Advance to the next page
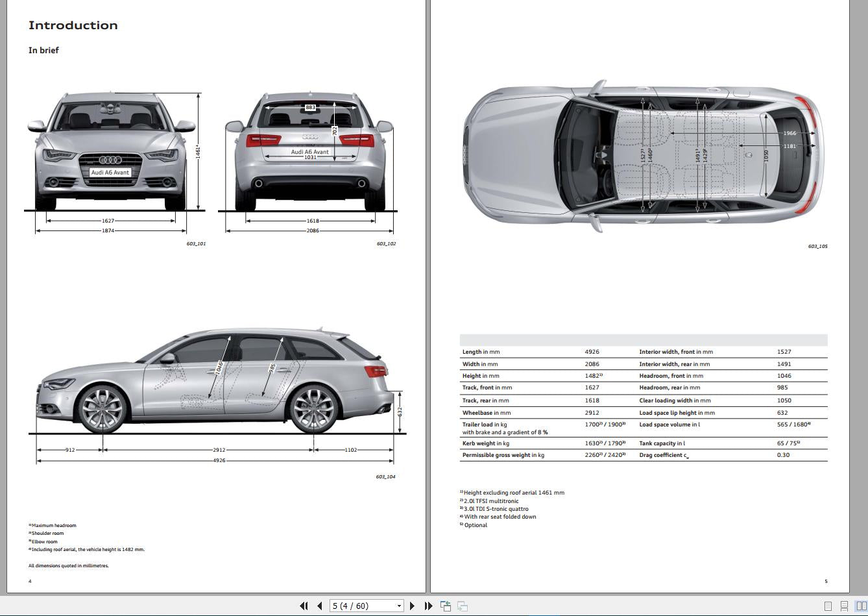Viewport: 868px width, 616px height. 412,606
